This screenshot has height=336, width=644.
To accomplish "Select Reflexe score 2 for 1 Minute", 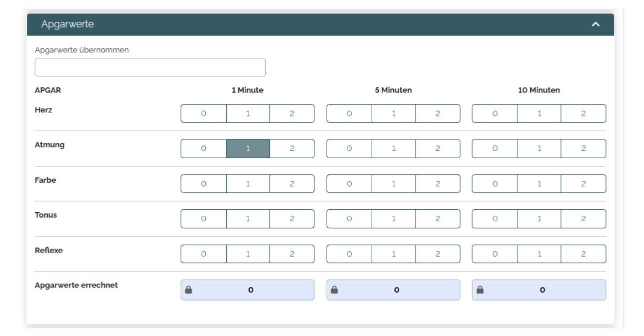I will [292, 254].
